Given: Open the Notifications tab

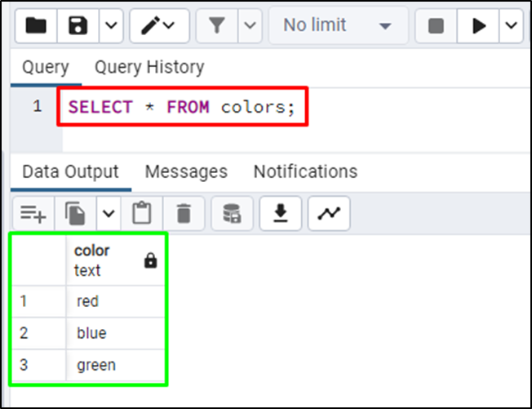Looking at the screenshot, I should [x=305, y=171].
